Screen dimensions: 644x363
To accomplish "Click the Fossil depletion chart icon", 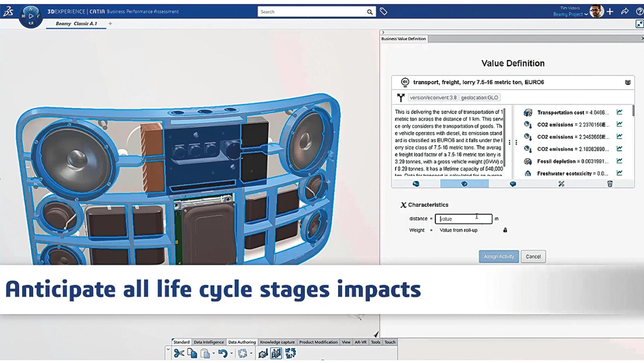I will [619, 161].
